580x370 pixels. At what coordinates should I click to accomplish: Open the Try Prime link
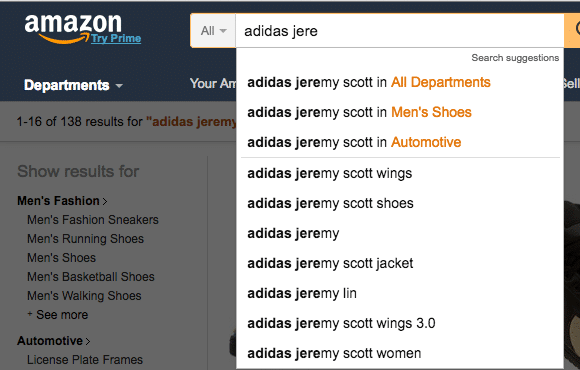(x=116, y=38)
